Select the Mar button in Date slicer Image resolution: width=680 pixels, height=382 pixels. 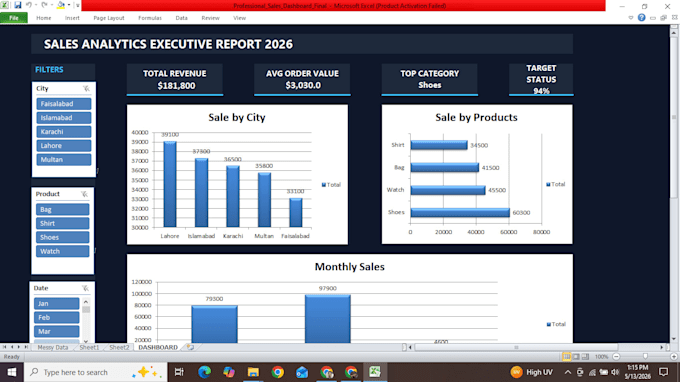pyautogui.click(x=57, y=331)
